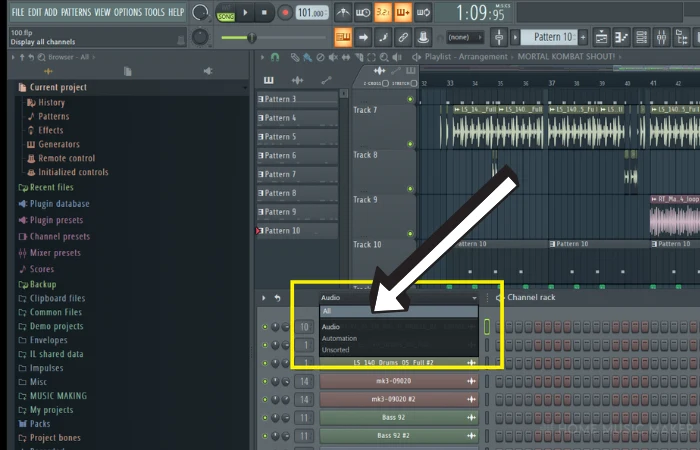Click the plus button next to Pattern 10
700x450 pixels.
click(x=583, y=38)
